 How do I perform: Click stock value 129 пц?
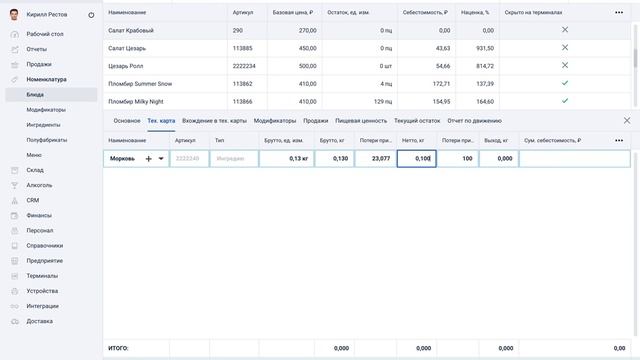click(x=383, y=102)
